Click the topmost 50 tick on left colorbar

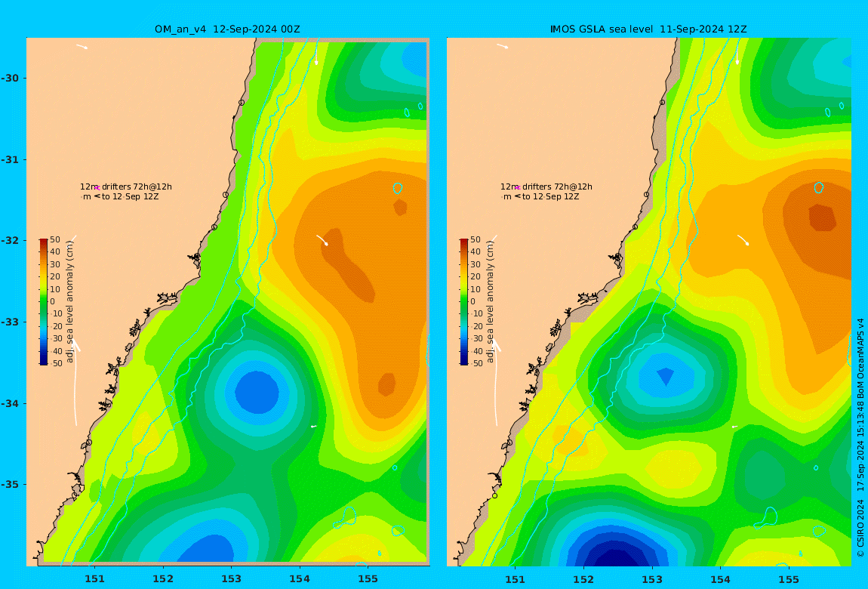55,239
